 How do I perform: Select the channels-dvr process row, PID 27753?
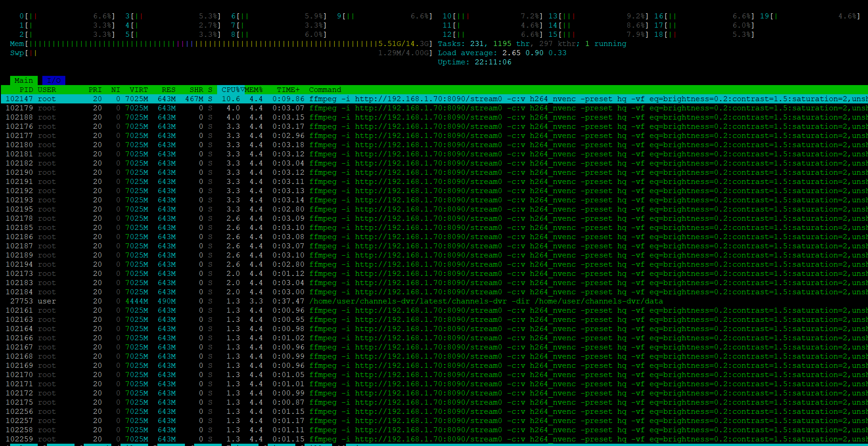click(322, 301)
